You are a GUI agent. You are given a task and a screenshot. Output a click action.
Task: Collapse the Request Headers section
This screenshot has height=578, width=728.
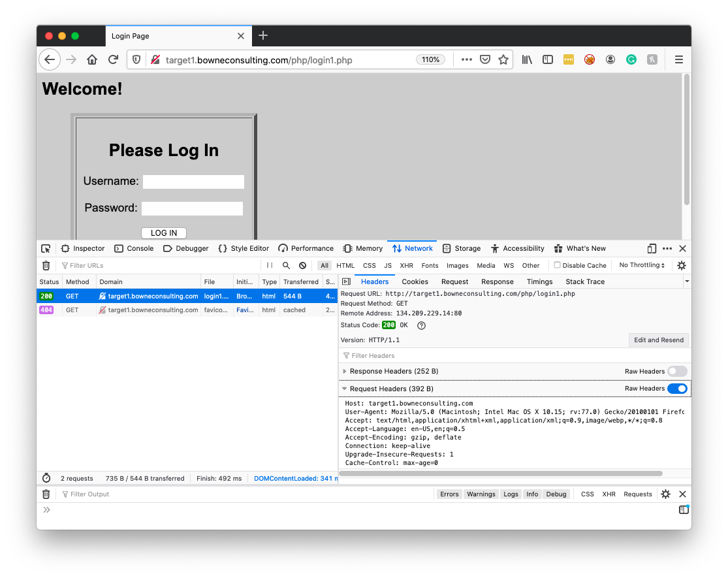click(345, 389)
